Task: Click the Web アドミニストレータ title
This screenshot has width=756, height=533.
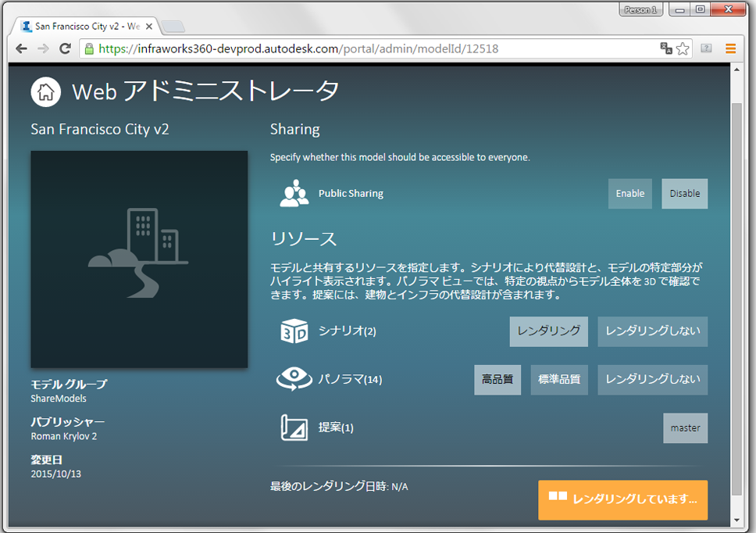Action: coord(205,91)
